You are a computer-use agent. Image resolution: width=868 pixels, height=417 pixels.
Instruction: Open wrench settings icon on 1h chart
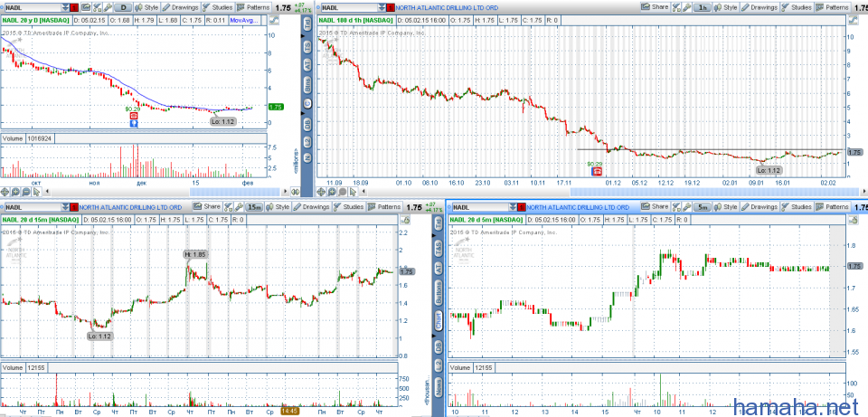pyautogui.click(x=686, y=7)
